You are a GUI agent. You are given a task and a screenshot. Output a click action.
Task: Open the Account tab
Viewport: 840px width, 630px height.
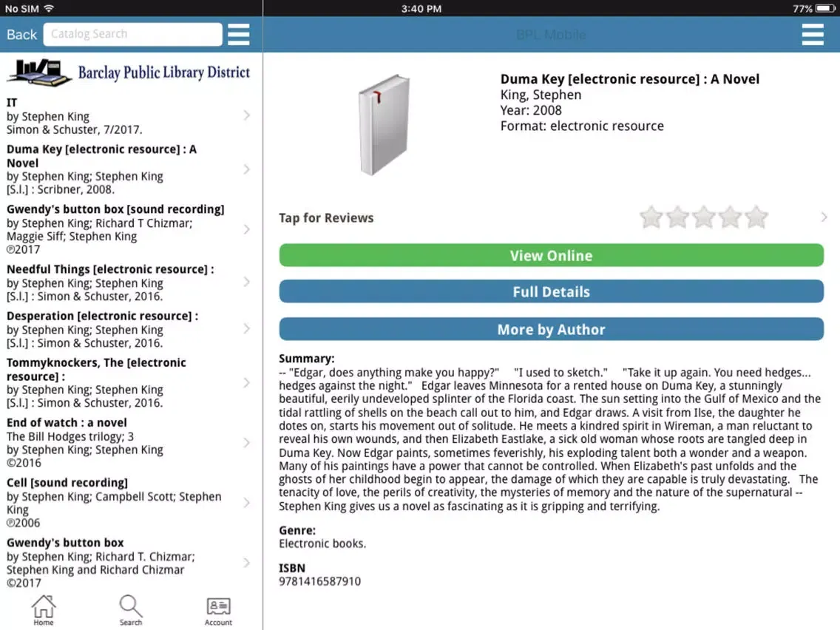pyautogui.click(x=218, y=612)
